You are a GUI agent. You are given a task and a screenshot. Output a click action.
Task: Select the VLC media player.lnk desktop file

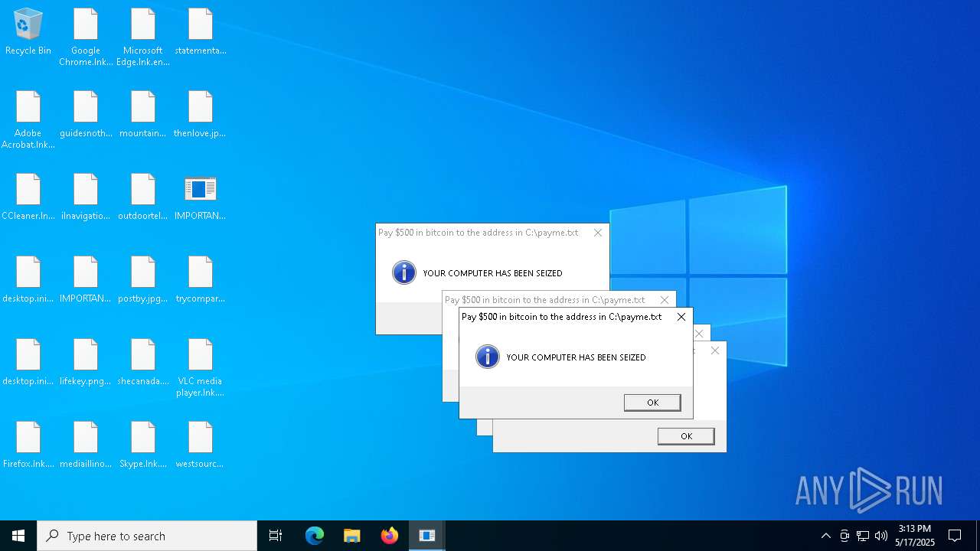click(201, 368)
